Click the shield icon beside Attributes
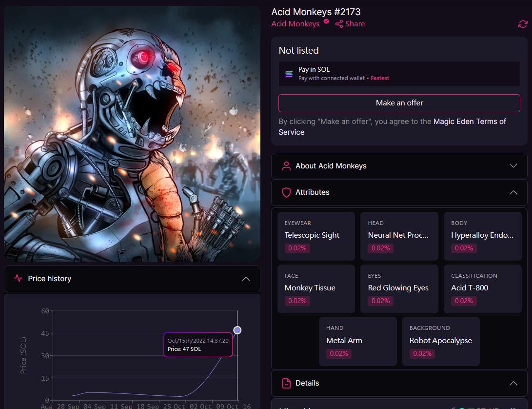The height and width of the screenshot is (409, 532). pos(286,192)
